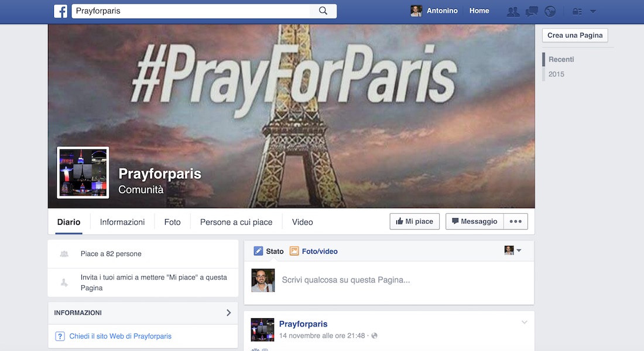Expand the Informazioni section arrow

click(x=229, y=313)
